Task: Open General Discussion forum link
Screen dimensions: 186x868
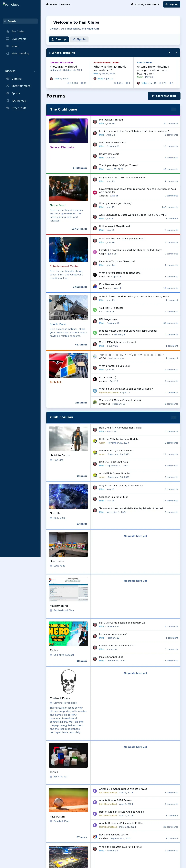Action: tap(62, 148)
